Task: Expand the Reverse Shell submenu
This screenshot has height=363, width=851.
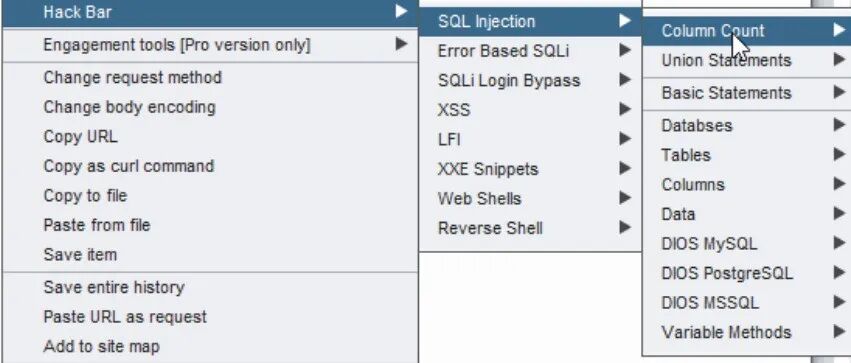Action: [x=531, y=228]
